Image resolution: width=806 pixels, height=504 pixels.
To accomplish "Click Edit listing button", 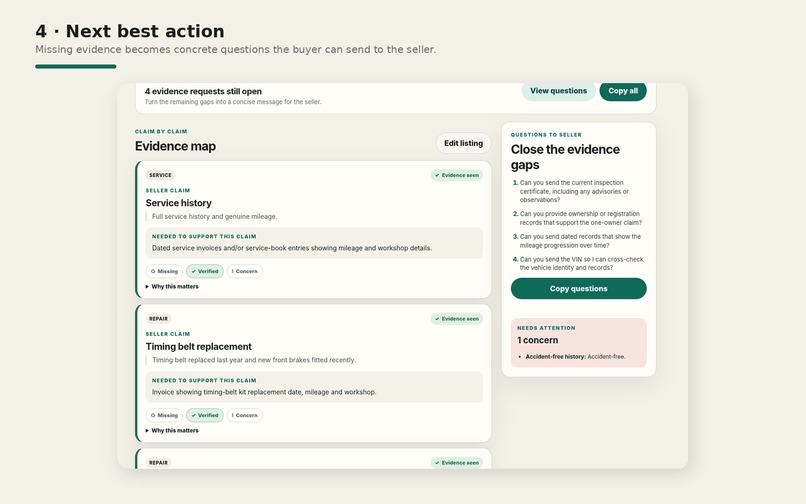I will click(463, 143).
